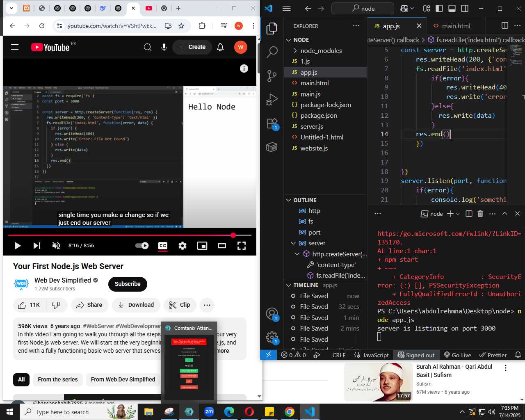Image resolution: width=525 pixels, height=420 pixels.
Task: Click the Clip button
Action: coord(180,305)
